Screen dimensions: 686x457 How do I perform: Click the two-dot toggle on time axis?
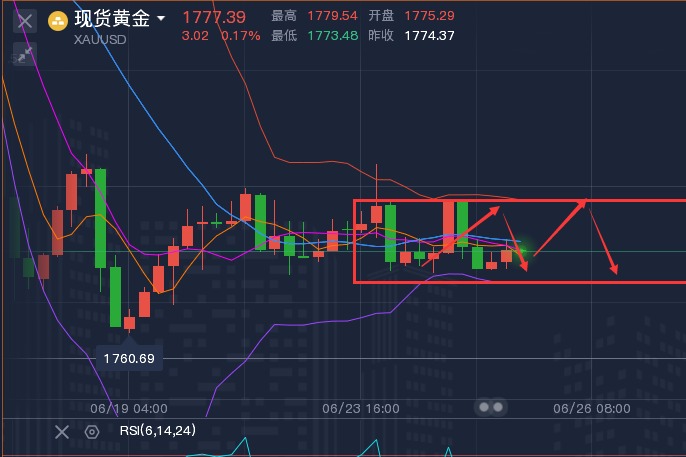pos(490,407)
